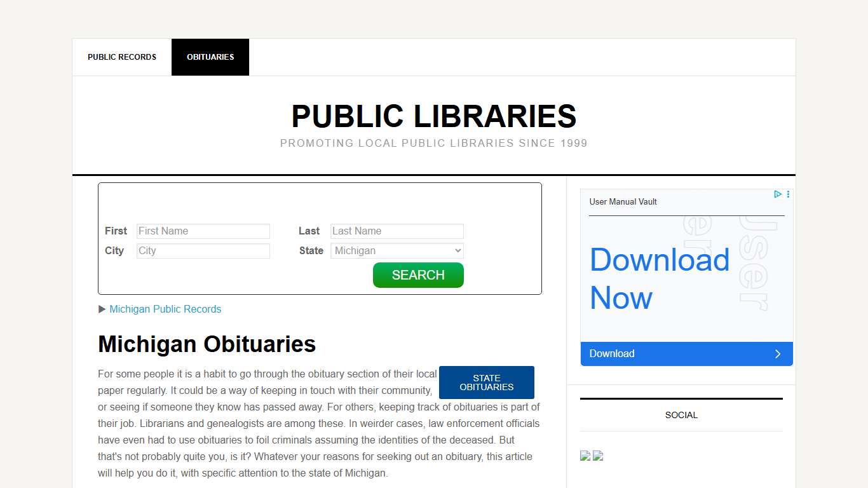
Task: Switch to the Obituaries tab
Action: (x=210, y=57)
